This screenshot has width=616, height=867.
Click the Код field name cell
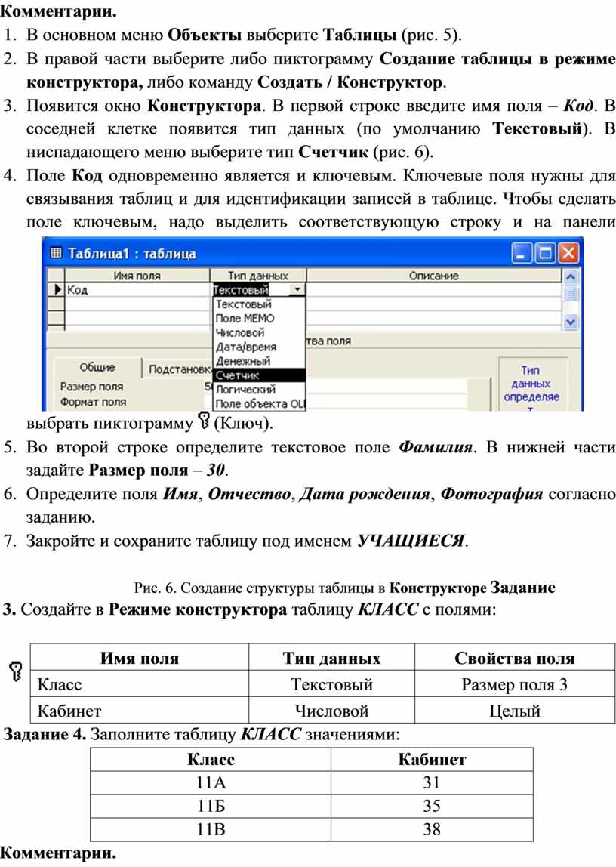tap(137, 289)
